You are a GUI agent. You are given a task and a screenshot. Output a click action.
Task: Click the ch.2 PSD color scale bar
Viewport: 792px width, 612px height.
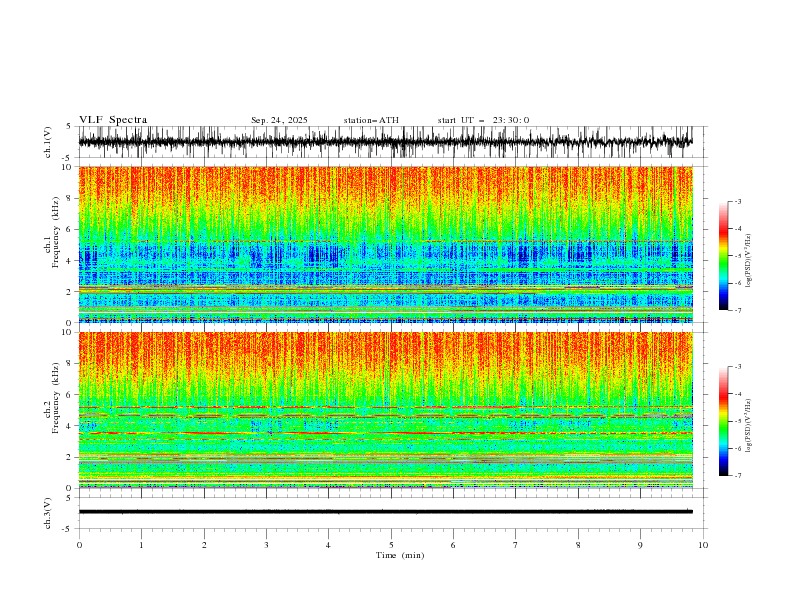pyautogui.click(x=723, y=421)
